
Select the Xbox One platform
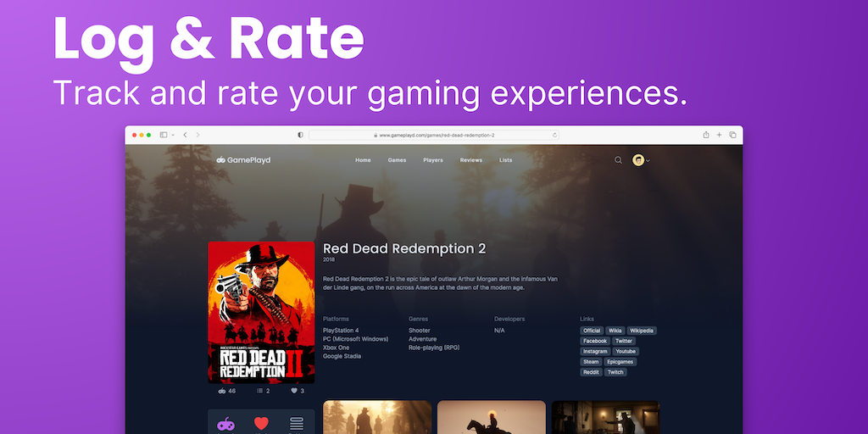337,348
